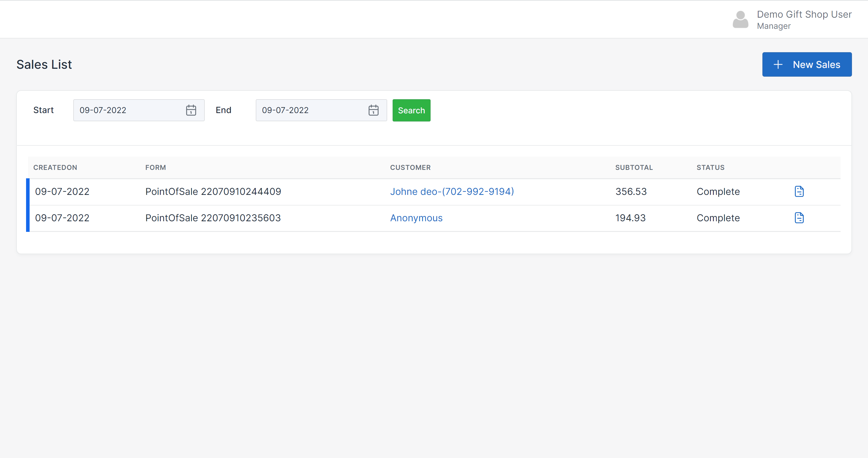Open calendar picker for End date

tap(373, 110)
